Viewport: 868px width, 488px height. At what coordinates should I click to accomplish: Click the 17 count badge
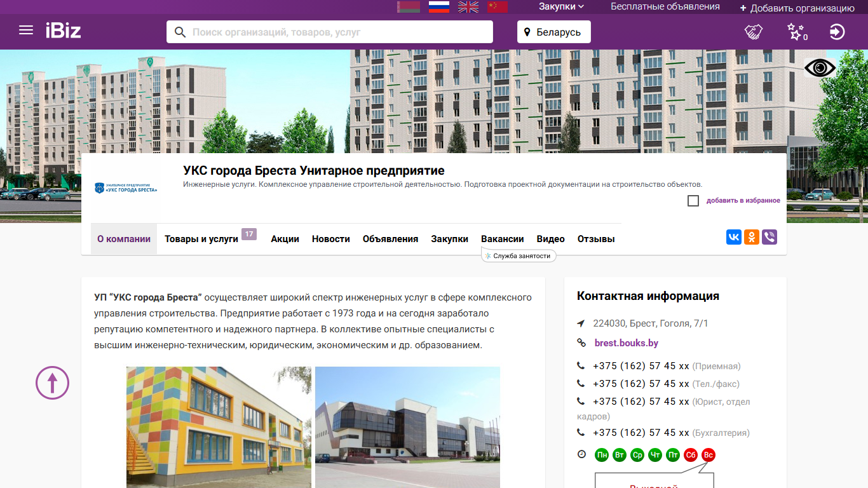pos(249,234)
